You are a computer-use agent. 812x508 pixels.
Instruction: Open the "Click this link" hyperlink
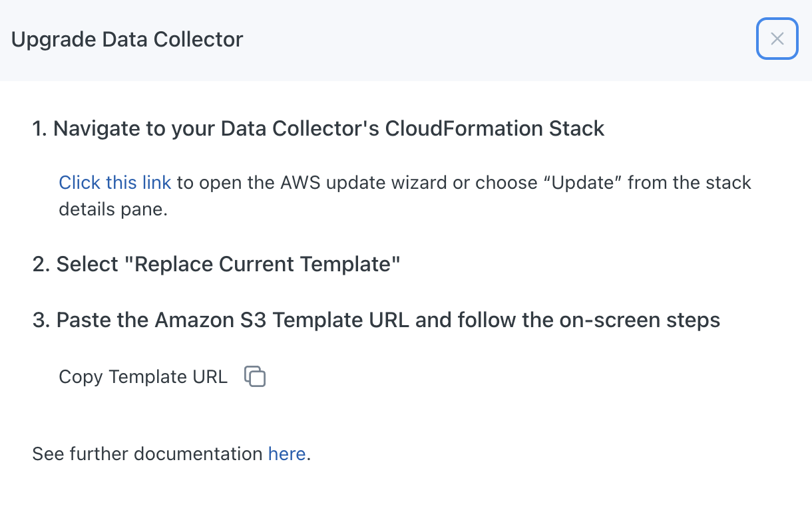click(x=114, y=182)
